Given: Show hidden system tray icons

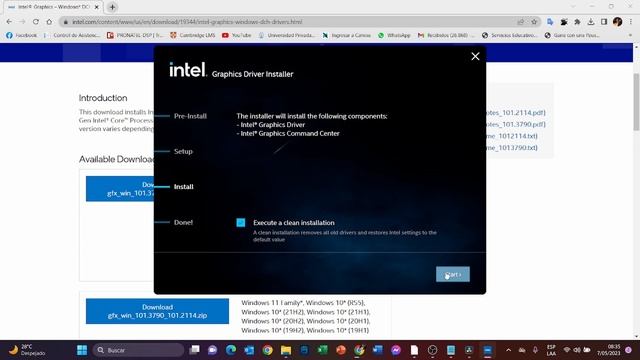Looking at the screenshot, I should tap(508, 350).
